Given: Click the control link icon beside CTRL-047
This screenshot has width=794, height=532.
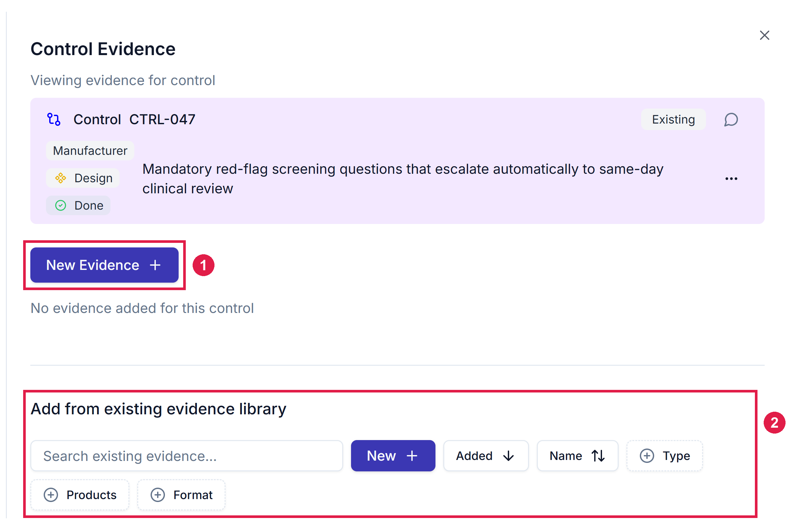Looking at the screenshot, I should (x=53, y=119).
